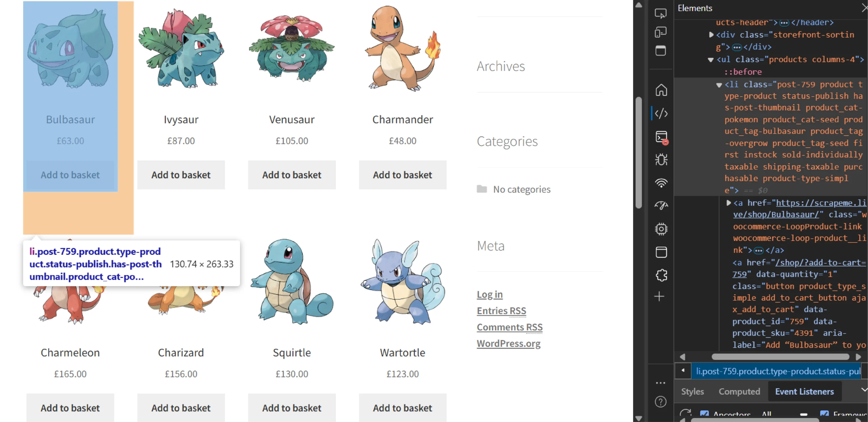Open the Application tool icon

[x=661, y=252]
